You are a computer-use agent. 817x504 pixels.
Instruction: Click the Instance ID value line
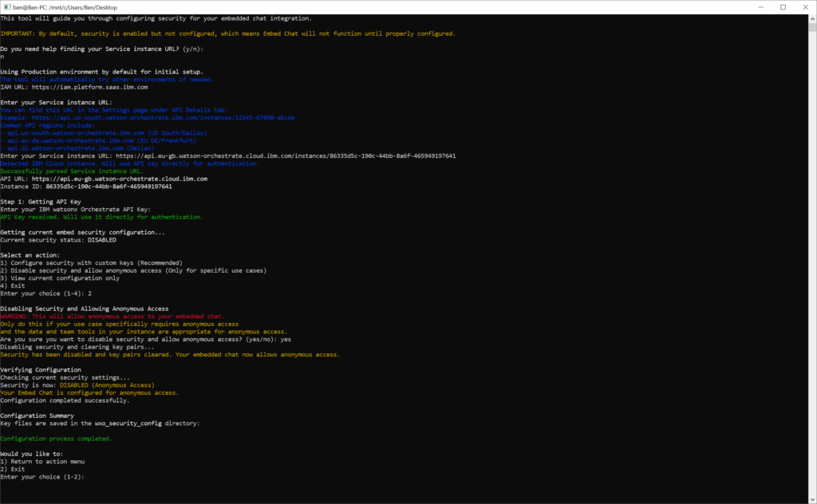[x=85, y=187]
